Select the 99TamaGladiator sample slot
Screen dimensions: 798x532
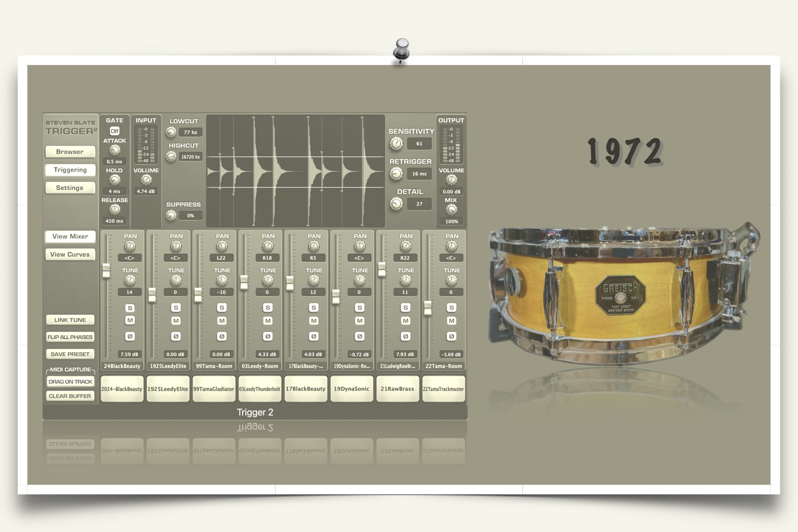click(213, 389)
